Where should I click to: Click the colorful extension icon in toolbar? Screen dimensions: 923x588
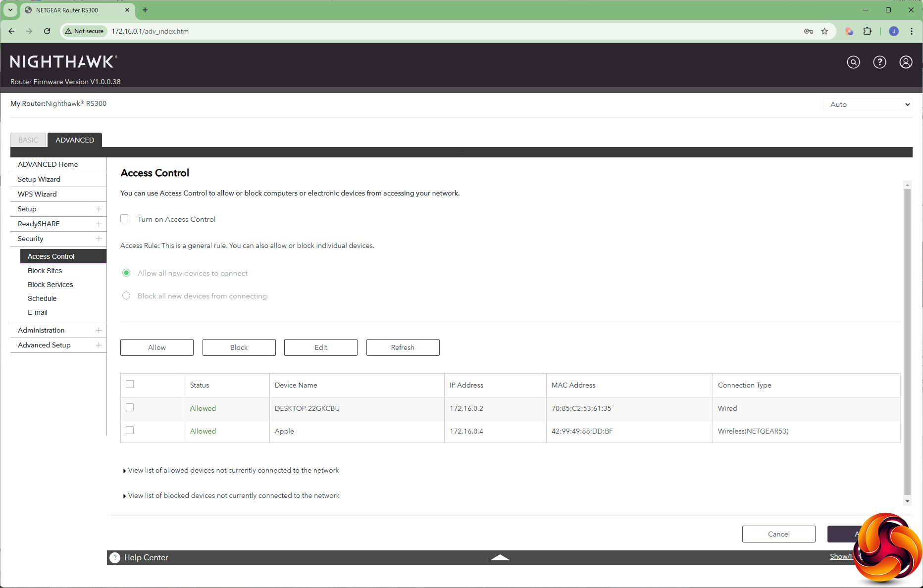coord(849,31)
